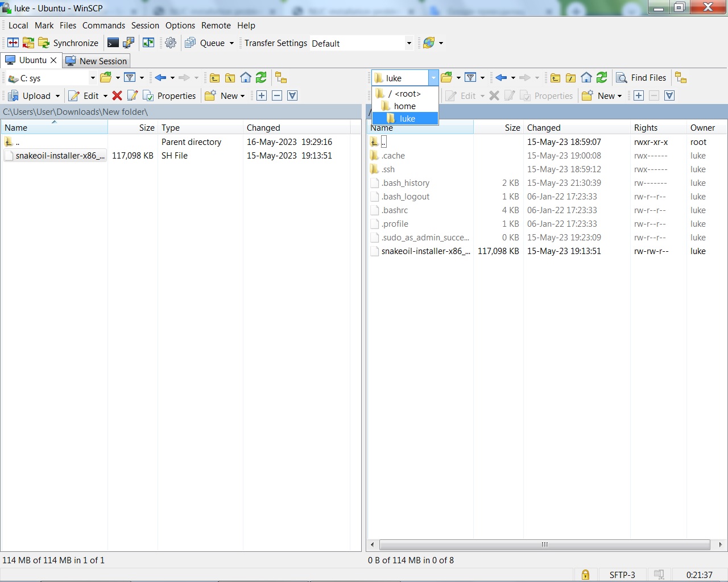Go to remote parent directory icon
This screenshot has height=582, width=728.
click(556, 77)
